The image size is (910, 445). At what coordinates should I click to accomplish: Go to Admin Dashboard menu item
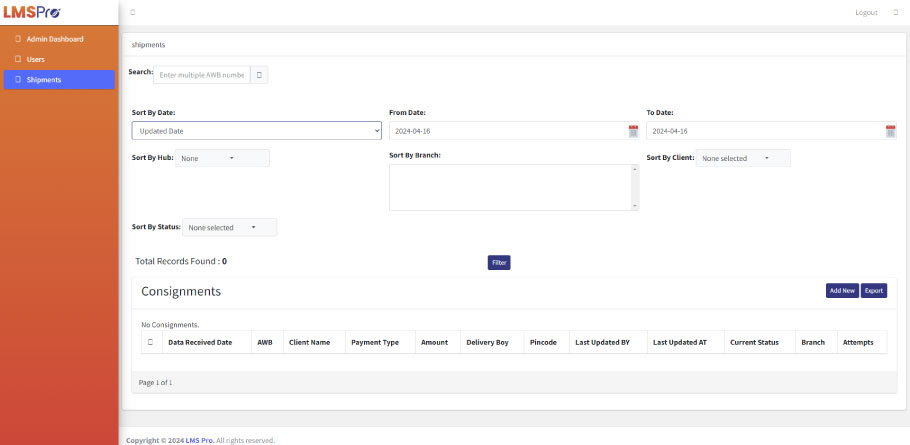click(55, 39)
